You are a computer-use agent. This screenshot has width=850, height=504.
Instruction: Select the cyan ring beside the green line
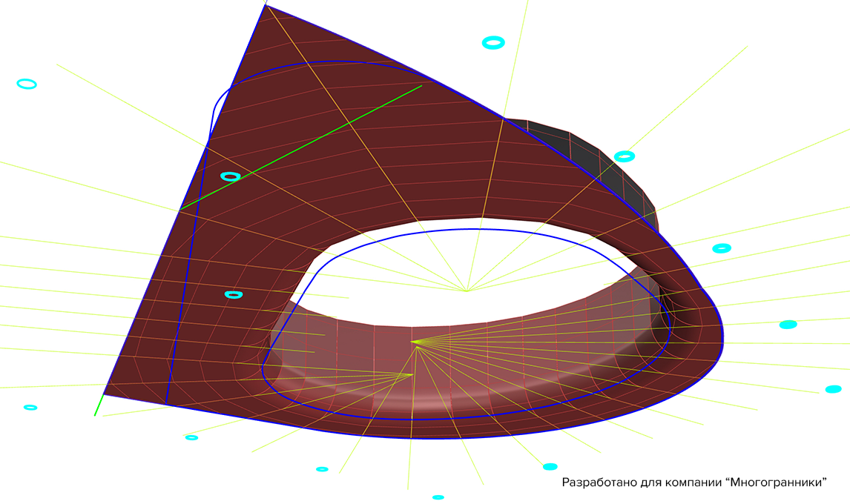[x=231, y=176]
